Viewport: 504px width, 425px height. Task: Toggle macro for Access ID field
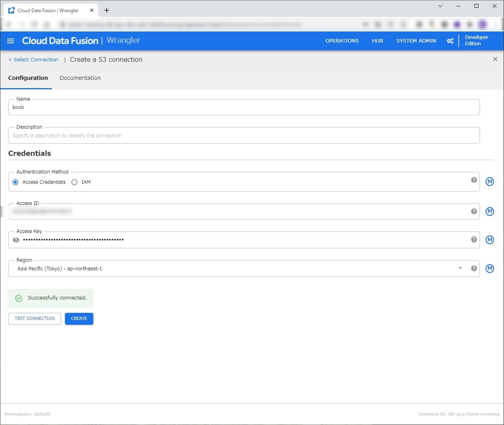pyautogui.click(x=490, y=212)
